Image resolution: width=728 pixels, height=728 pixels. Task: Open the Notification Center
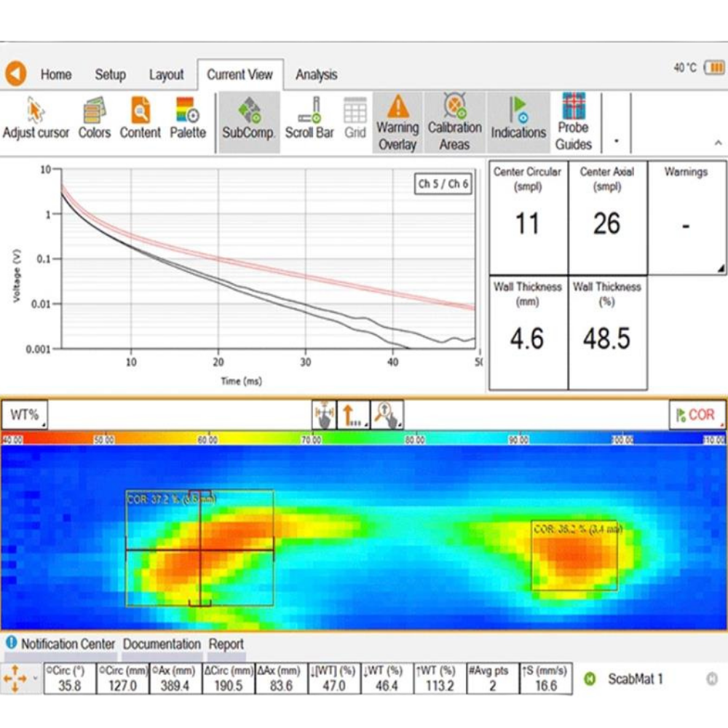[61, 644]
